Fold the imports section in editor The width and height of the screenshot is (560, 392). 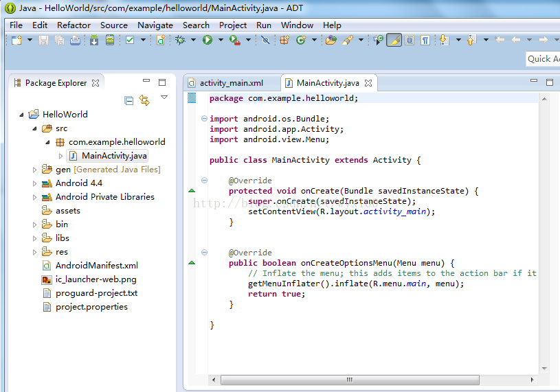(204, 118)
